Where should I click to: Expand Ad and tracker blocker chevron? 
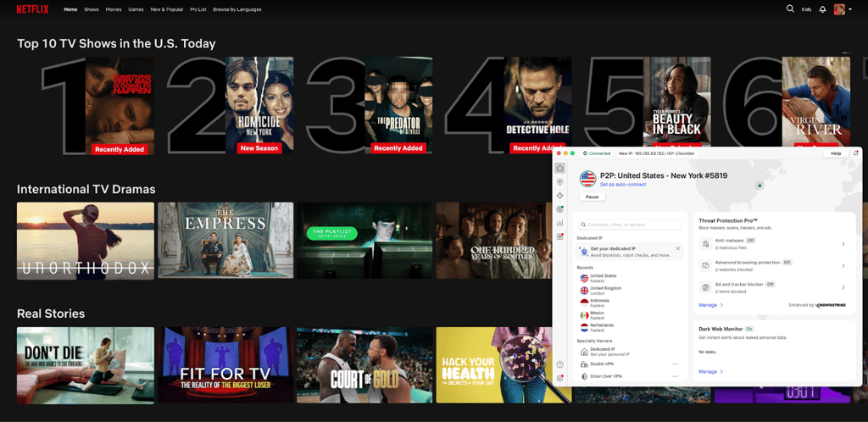pos(843,287)
